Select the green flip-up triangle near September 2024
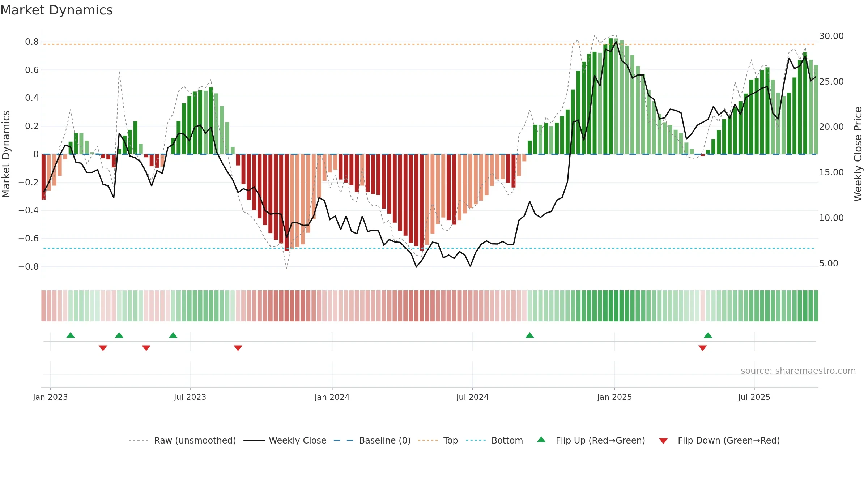 529,335
